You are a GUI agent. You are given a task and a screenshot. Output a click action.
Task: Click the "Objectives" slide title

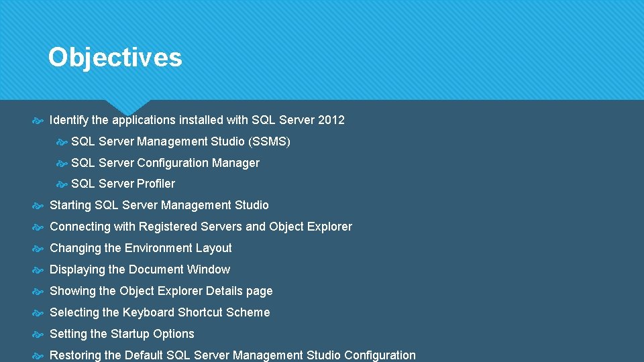point(115,58)
